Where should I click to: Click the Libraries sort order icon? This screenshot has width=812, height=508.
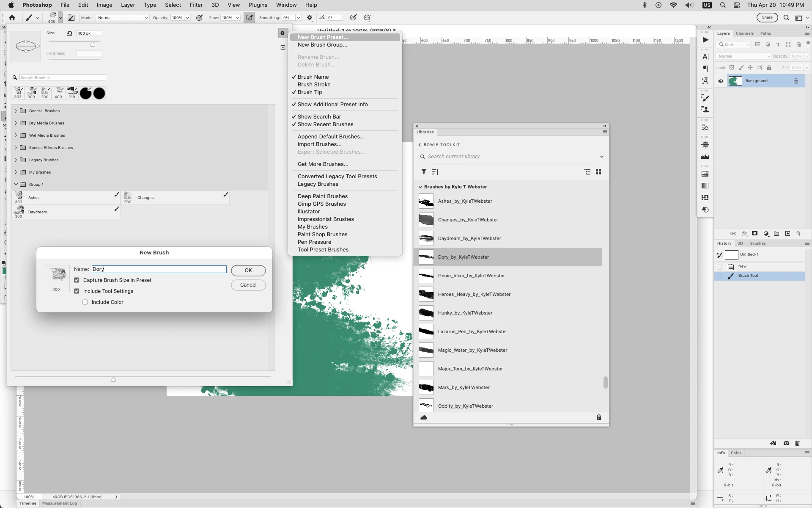point(435,172)
